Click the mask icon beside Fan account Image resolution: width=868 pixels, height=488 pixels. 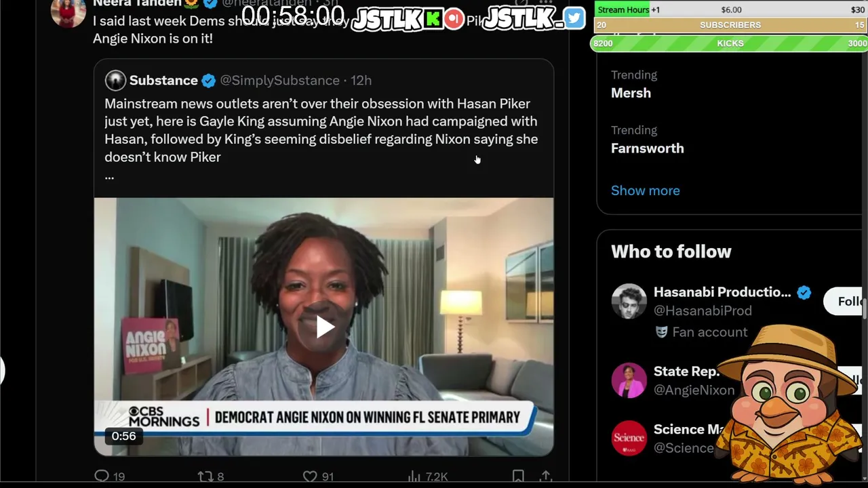point(661,332)
